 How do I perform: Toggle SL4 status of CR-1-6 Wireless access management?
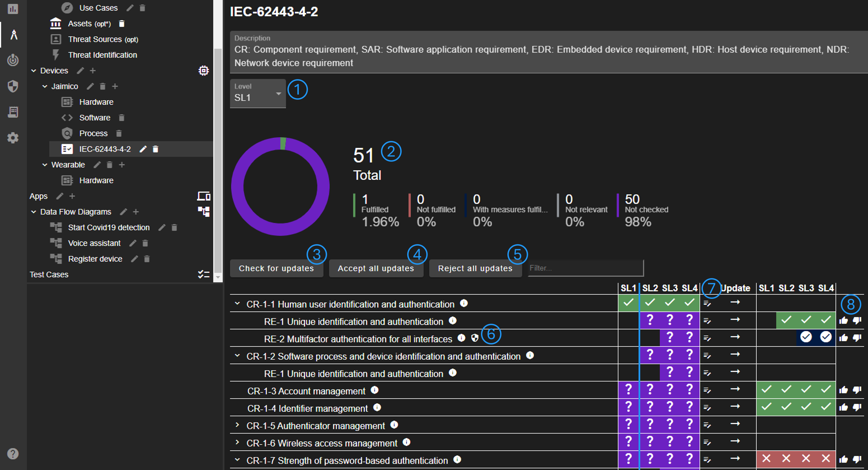click(x=690, y=442)
